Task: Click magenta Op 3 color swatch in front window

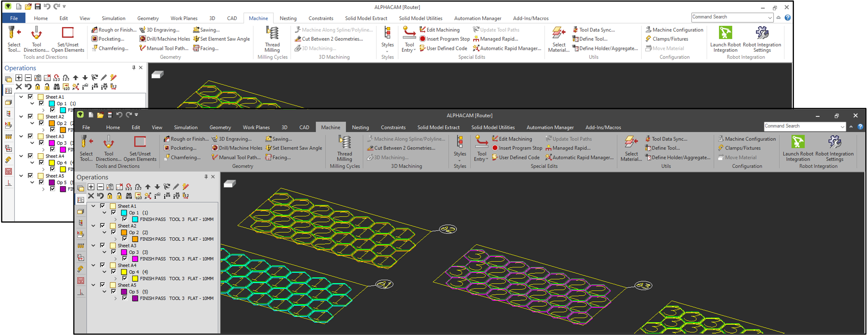Action: coord(124,252)
